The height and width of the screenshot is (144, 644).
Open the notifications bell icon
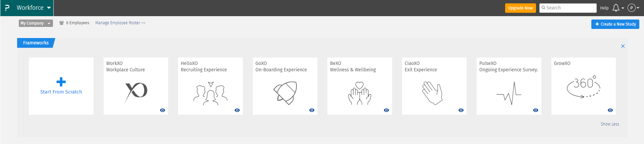pyautogui.click(x=616, y=8)
